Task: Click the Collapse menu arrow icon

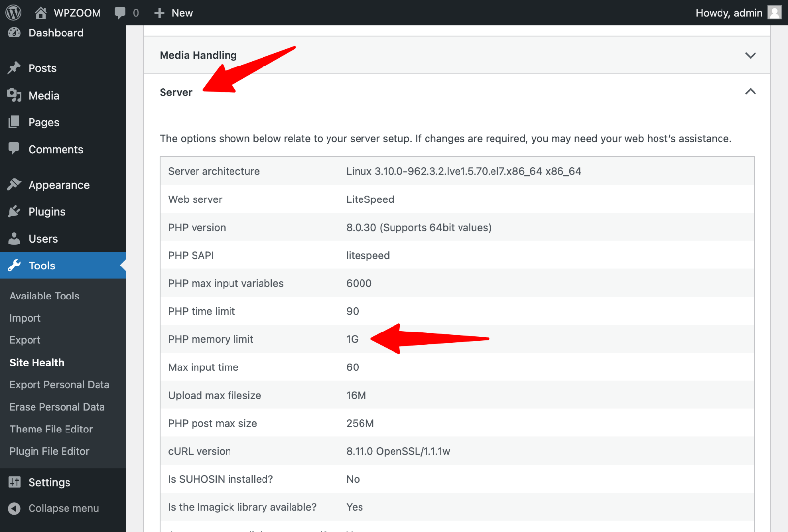Action: [14, 508]
